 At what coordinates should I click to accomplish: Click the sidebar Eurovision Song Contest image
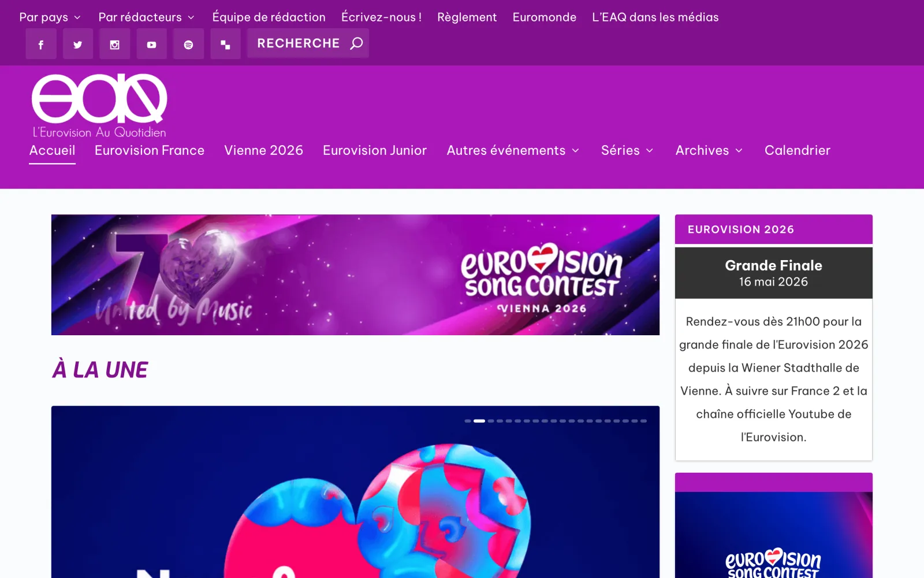pos(774,535)
